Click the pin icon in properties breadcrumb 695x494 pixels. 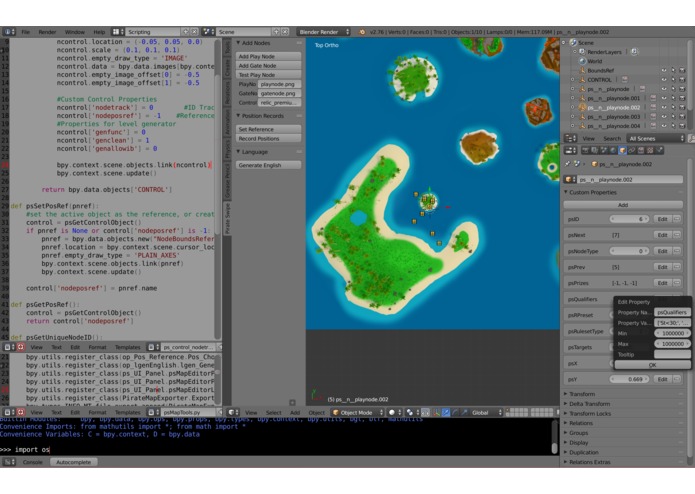567,164
